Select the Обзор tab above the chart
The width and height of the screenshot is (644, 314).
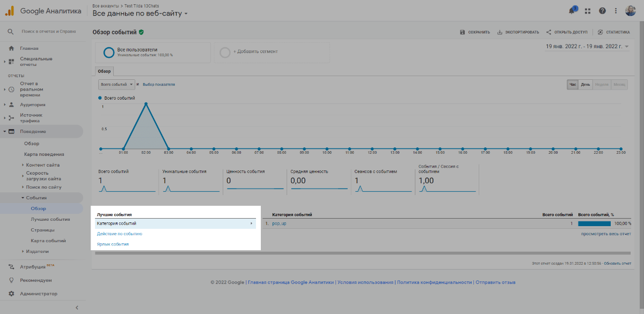104,71
